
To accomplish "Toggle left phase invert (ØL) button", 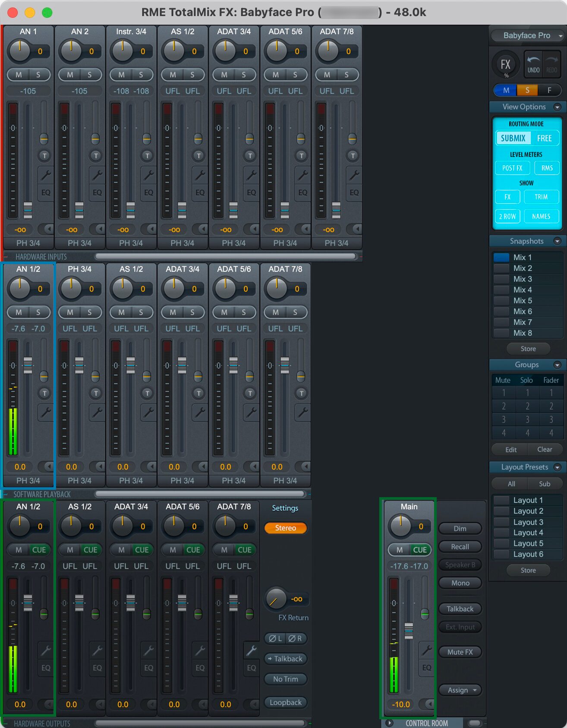I will pos(275,638).
